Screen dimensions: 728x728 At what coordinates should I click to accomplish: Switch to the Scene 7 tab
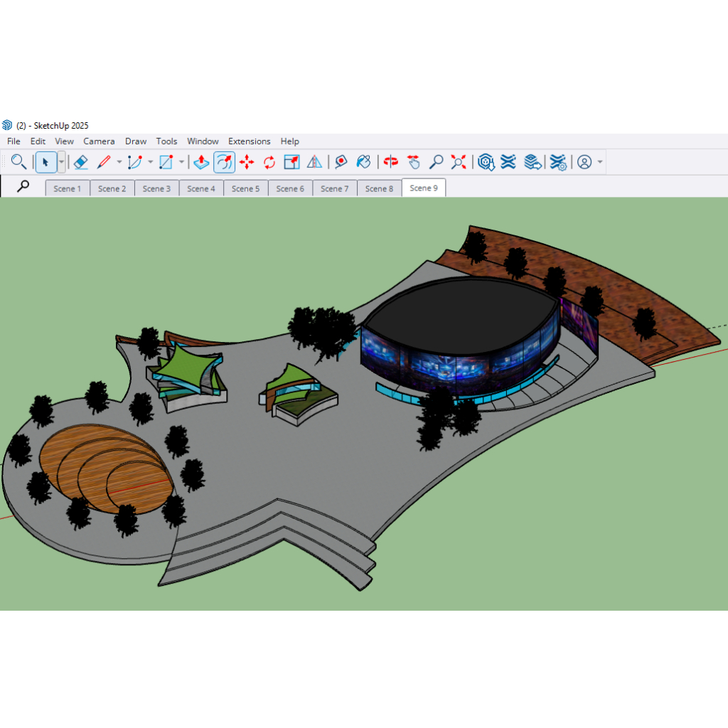(x=335, y=188)
